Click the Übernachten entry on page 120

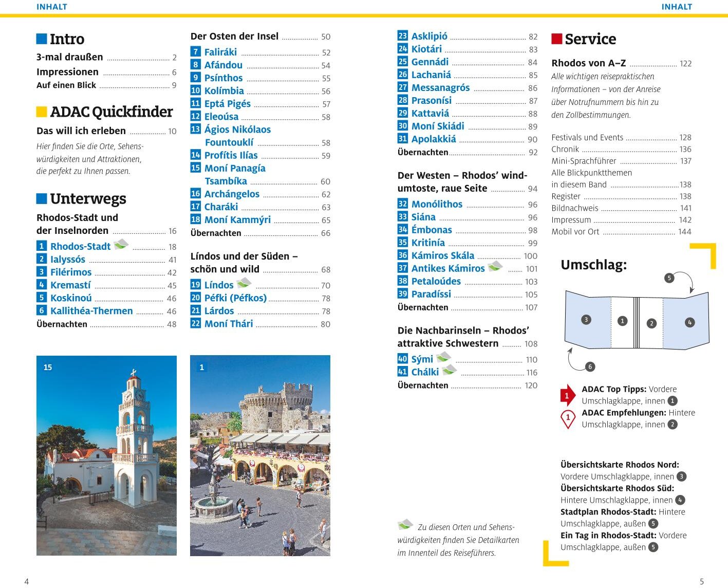pos(468,385)
